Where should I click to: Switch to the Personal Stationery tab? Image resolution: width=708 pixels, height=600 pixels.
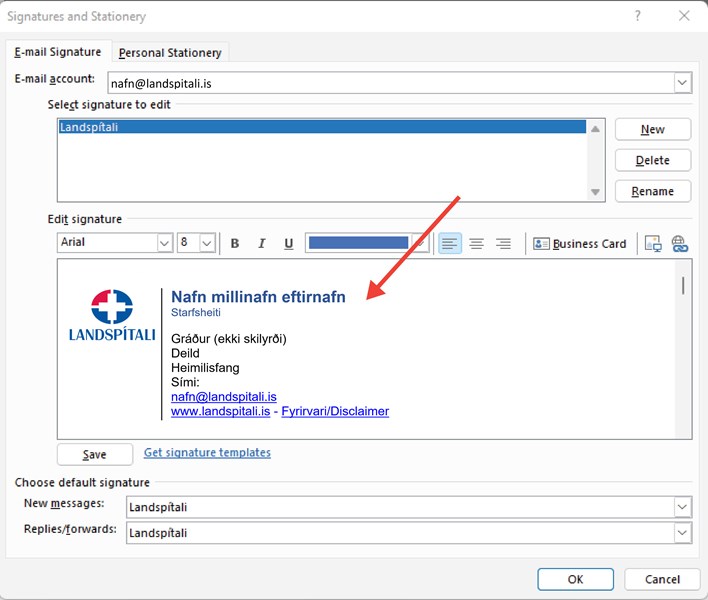pyautogui.click(x=171, y=52)
